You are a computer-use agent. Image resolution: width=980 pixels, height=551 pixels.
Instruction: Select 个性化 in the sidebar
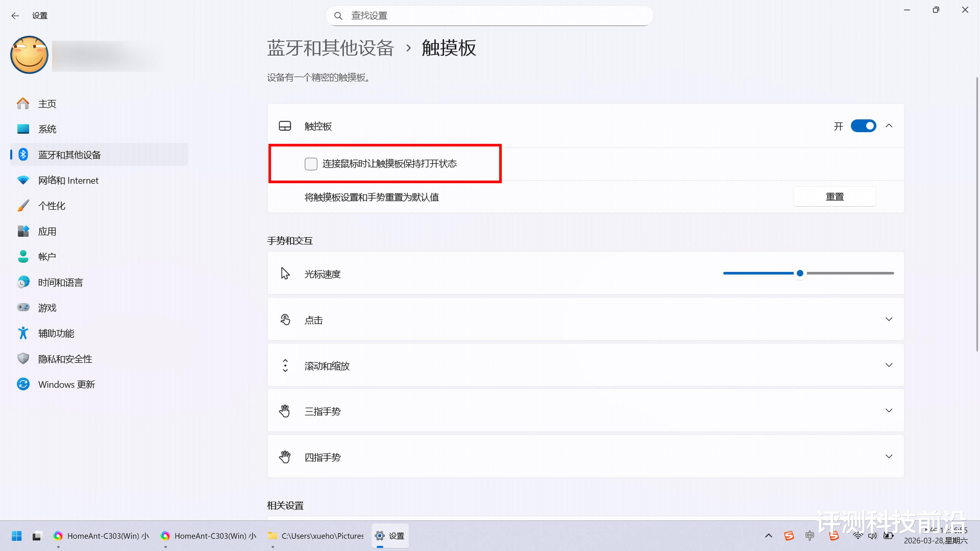coord(52,206)
